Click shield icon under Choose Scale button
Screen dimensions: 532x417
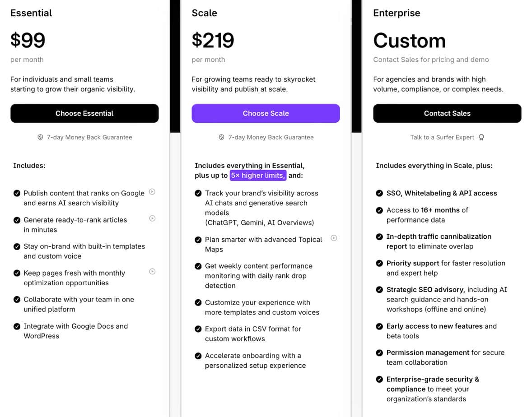point(222,137)
